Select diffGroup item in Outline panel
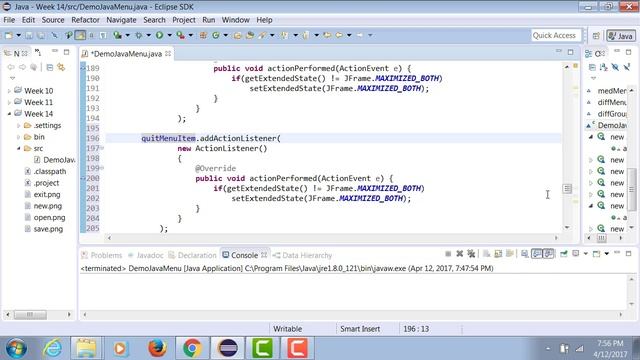Viewport: 640px width, 360px height. [612, 114]
